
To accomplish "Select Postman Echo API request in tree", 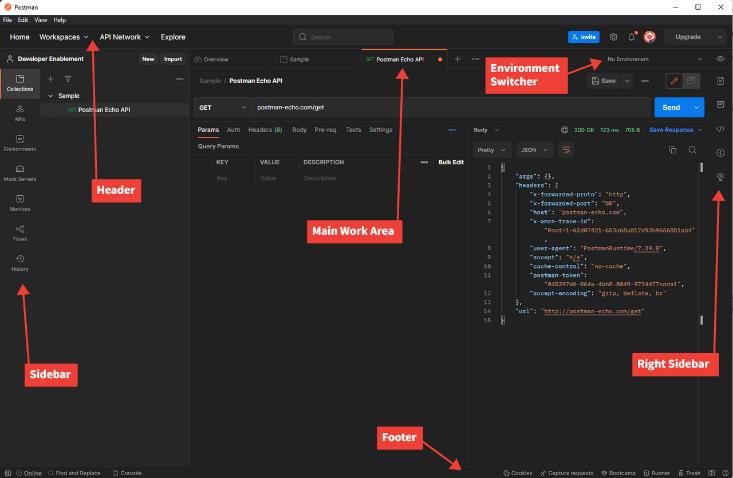I will tap(115, 110).
